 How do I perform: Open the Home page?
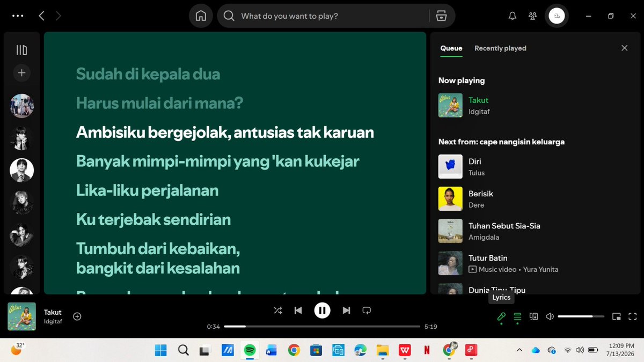[x=201, y=16]
